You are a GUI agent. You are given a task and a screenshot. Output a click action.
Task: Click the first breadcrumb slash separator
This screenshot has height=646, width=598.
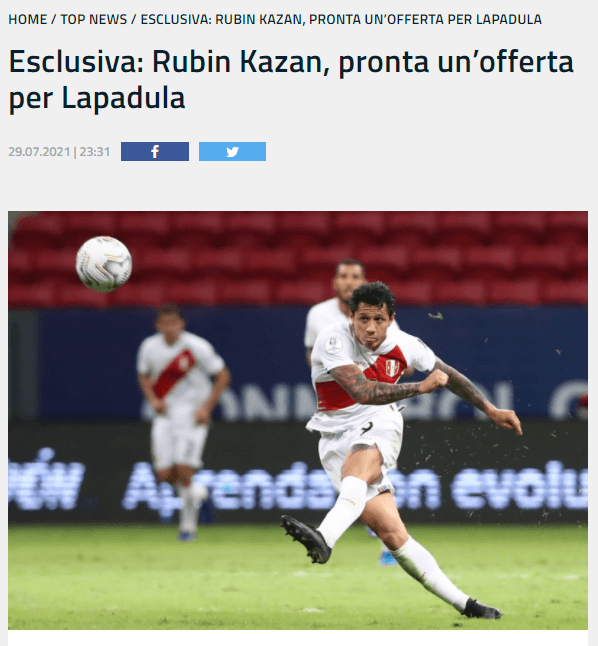pyautogui.click(x=54, y=19)
